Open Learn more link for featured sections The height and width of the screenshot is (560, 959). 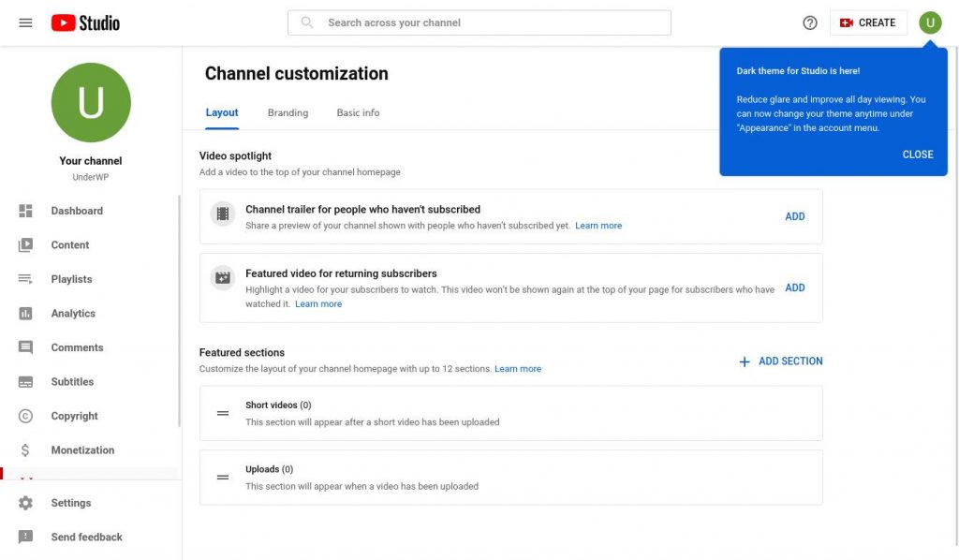pyautogui.click(x=517, y=369)
